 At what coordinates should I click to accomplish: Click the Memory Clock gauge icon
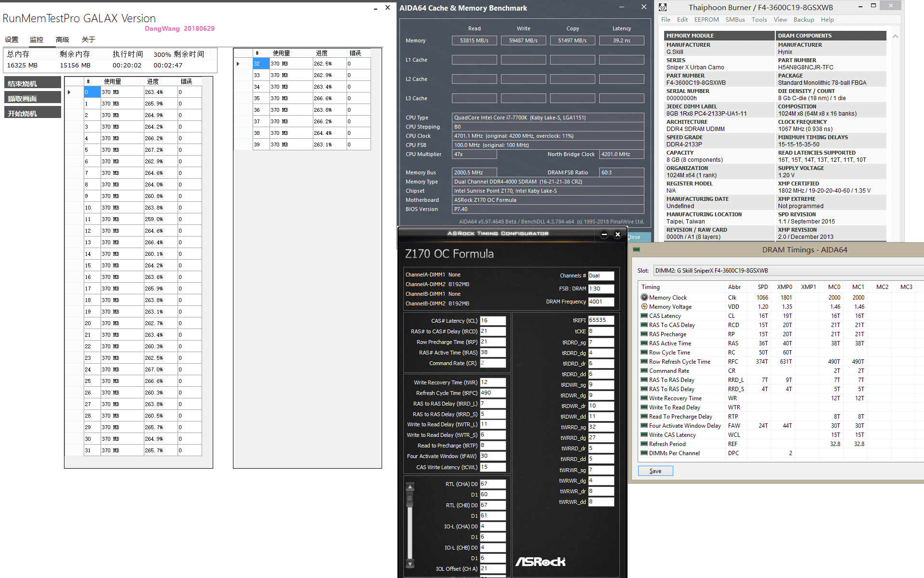(644, 298)
